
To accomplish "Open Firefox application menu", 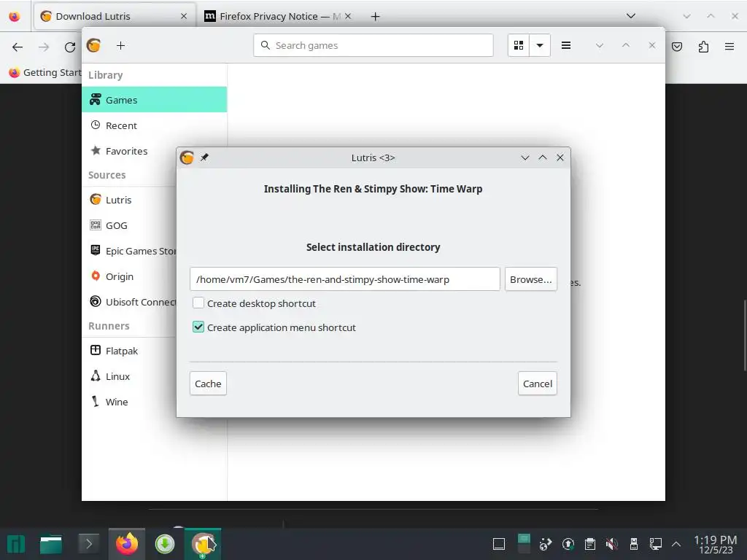I will click(x=729, y=47).
